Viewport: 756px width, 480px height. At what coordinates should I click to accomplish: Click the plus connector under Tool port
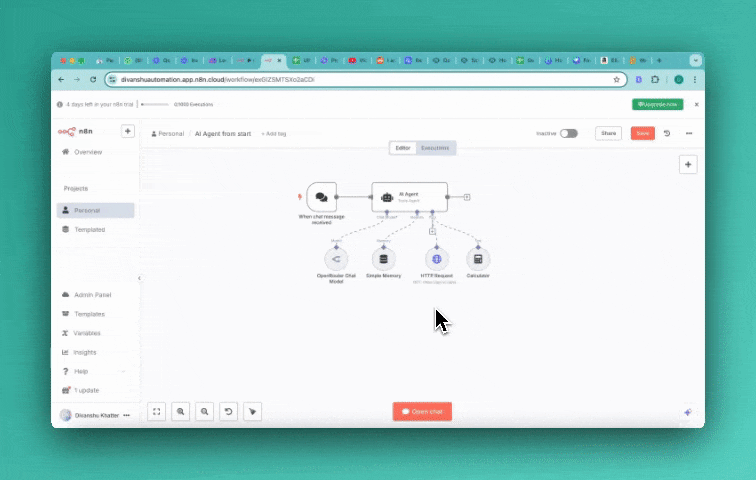(x=432, y=231)
